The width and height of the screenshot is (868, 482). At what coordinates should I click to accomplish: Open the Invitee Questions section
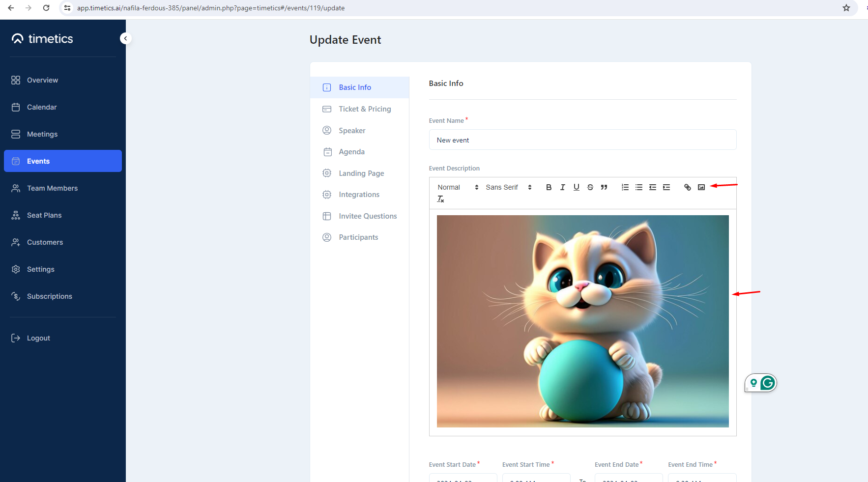click(x=368, y=216)
